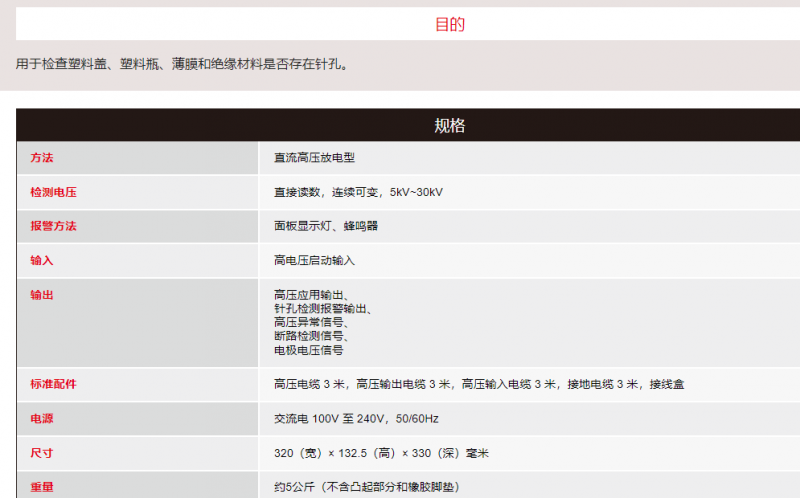Click the 电极电压信号 line
The height and width of the screenshot is (498, 800).
tap(309, 351)
